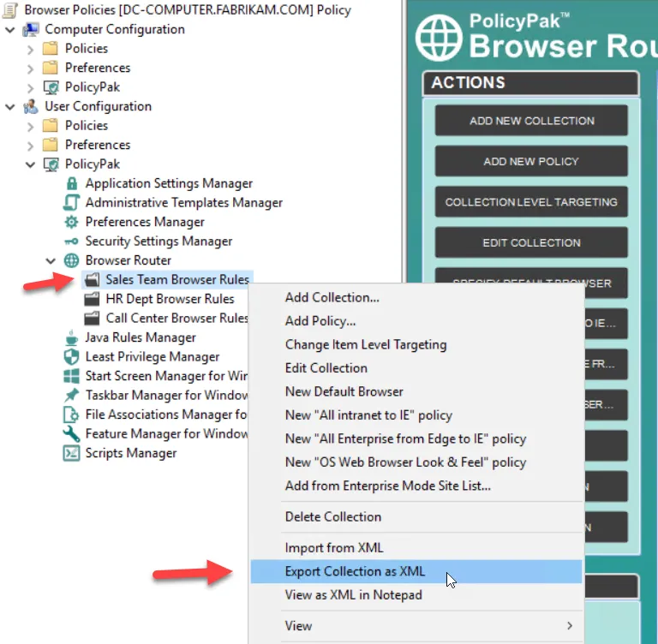Click Policies folder icon under Computer Configuration
This screenshot has width=658, height=644.
tap(51, 49)
